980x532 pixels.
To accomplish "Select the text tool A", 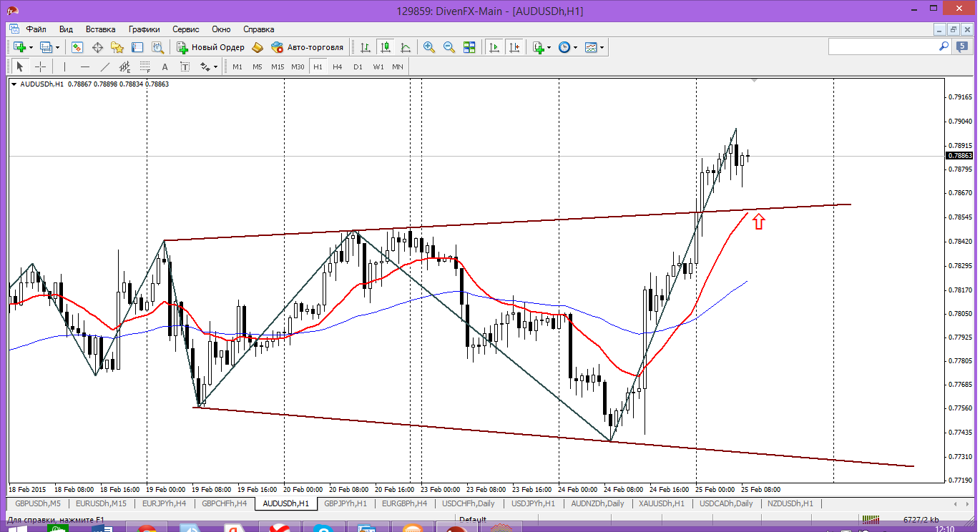I will pos(165,66).
